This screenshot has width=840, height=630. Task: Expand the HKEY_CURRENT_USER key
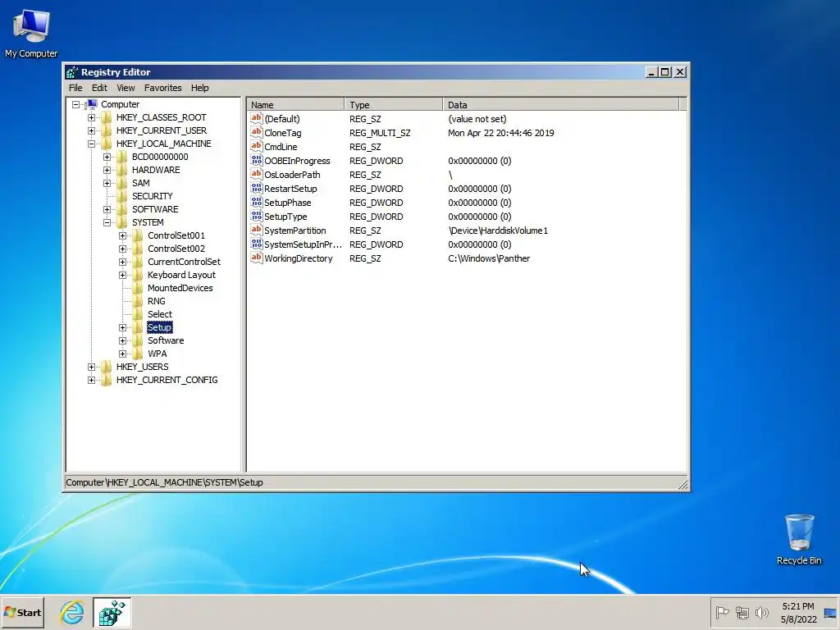click(x=91, y=130)
